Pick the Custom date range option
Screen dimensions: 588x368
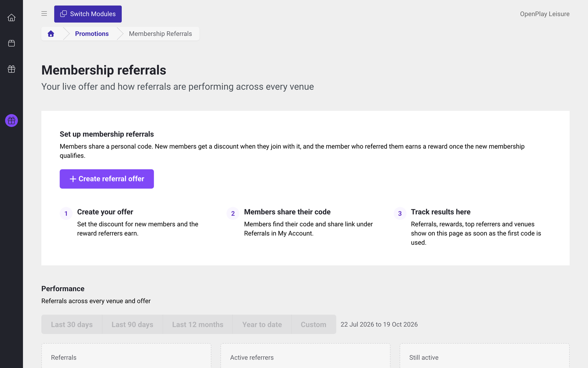click(x=313, y=325)
